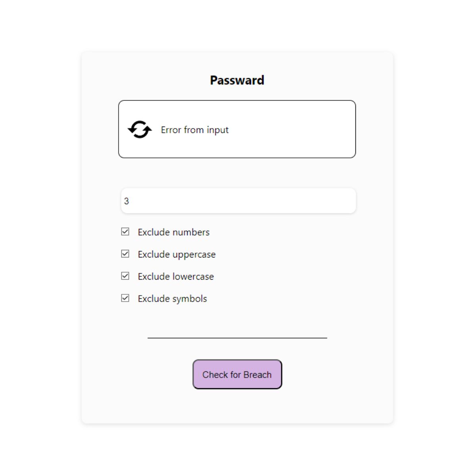Viewport: 476px width, 476px height.
Task: Toggle the Exclude lowercase checkbox
Action: tap(125, 276)
